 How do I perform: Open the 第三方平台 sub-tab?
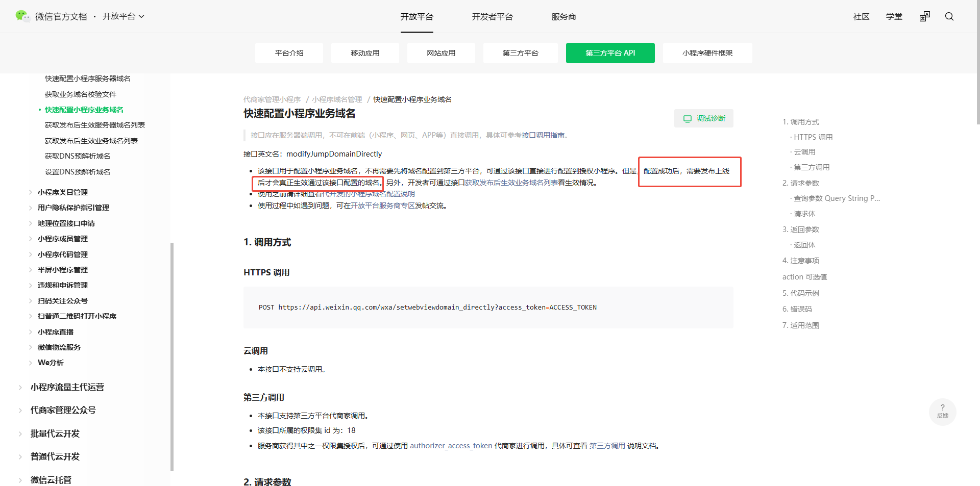521,53
